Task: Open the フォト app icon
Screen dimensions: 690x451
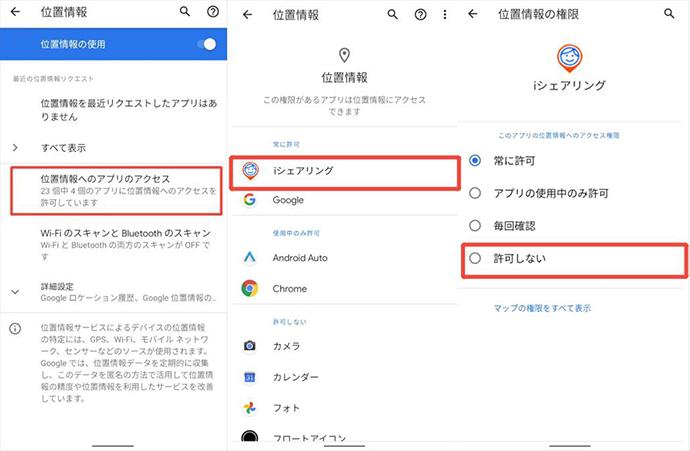Action: coord(250,408)
